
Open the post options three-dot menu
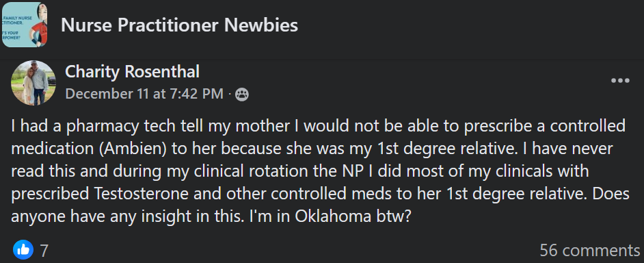pyautogui.click(x=620, y=81)
